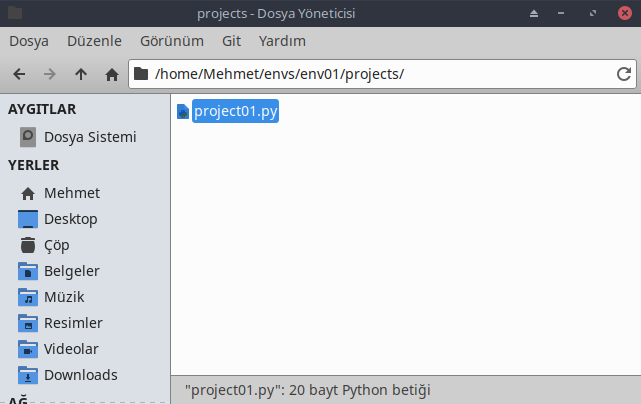
Task: Click the folder icon in the path bar
Action: pyautogui.click(x=141, y=74)
